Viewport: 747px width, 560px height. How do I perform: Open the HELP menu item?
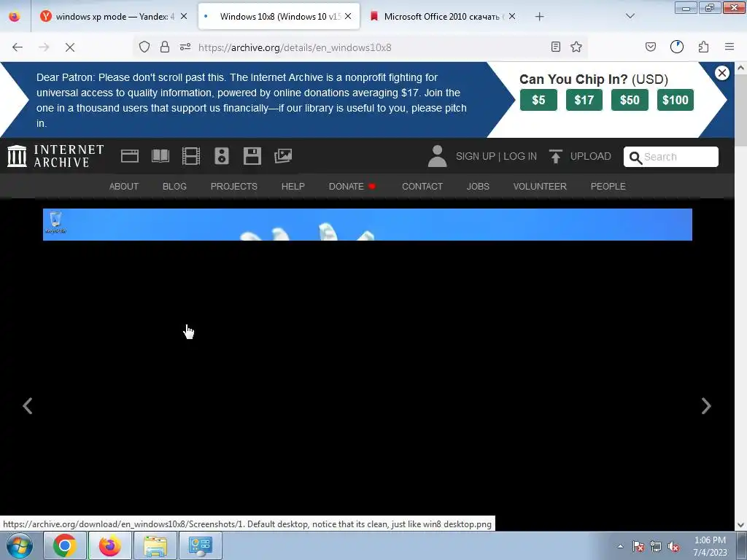293,186
